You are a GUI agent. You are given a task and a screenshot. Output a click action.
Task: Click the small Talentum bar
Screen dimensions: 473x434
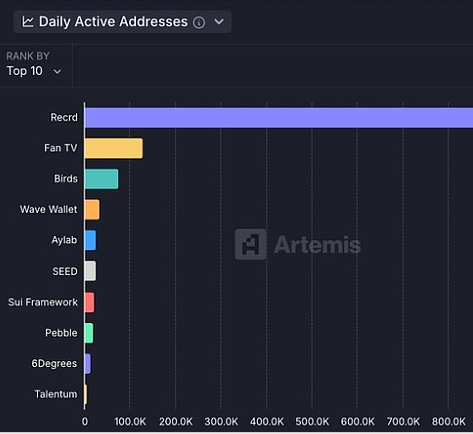(86, 394)
